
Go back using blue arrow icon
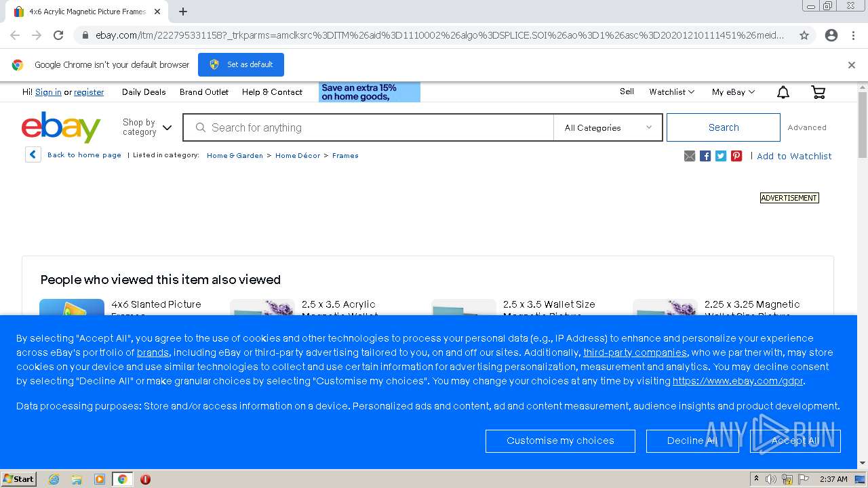pyautogui.click(x=33, y=155)
